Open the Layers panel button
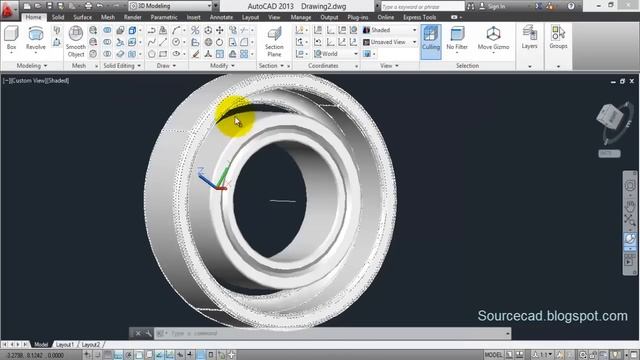 [529, 38]
